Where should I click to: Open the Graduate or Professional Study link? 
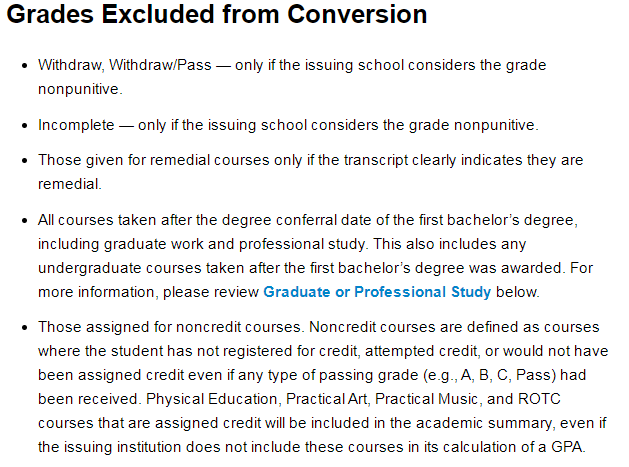tap(377, 292)
